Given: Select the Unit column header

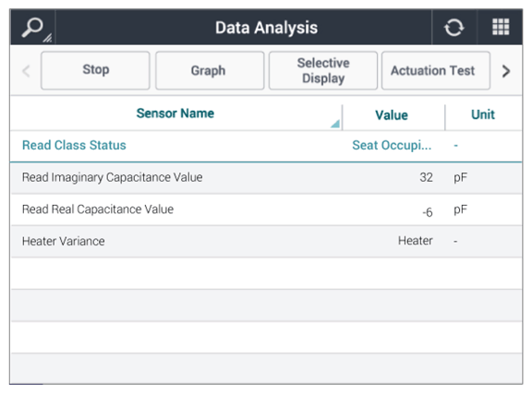Looking at the screenshot, I should tap(483, 114).
